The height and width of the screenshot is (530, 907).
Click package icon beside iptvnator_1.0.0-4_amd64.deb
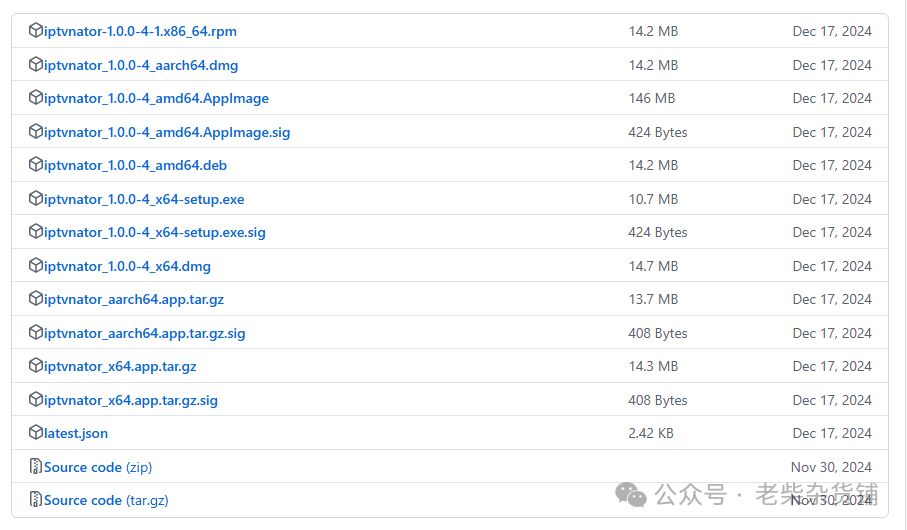tap(36, 165)
